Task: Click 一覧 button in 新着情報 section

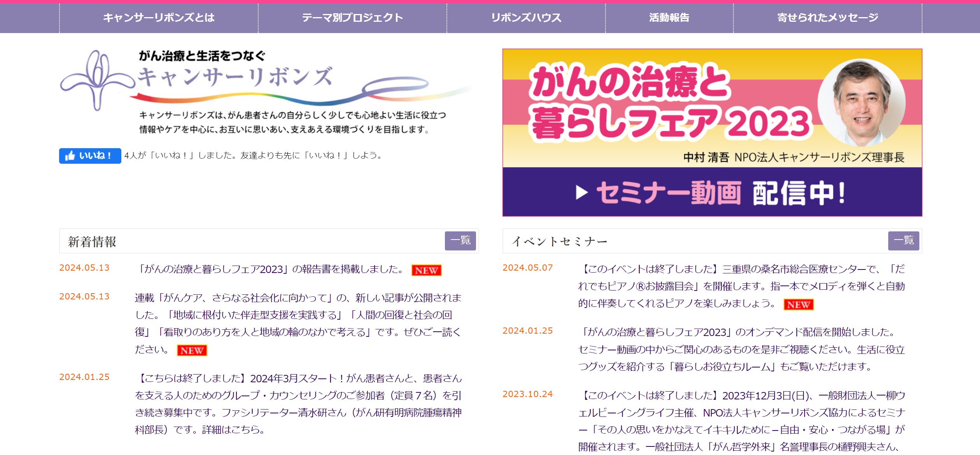Action: click(460, 241)
